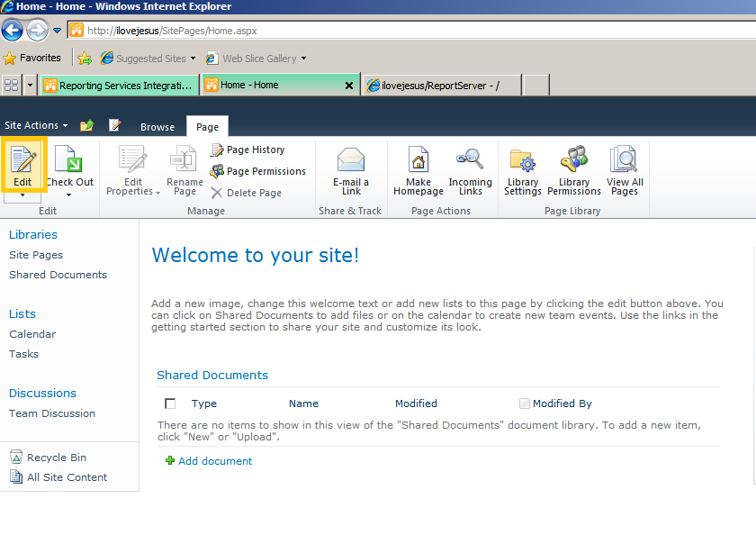Open Team Discussion
Image resolution: width=756 pixels, height=553 pixels.
coord(52,413)
